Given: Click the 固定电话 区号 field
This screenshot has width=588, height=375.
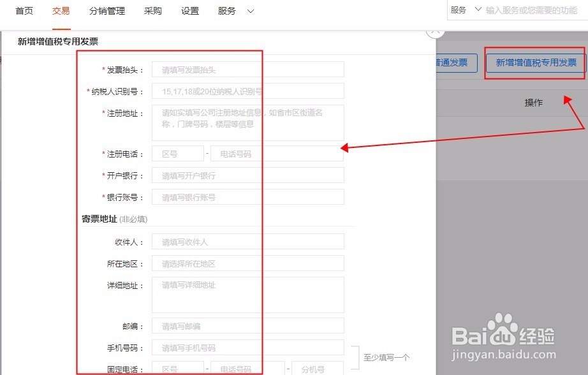Looking at the screenshot, I should pos(178,369).
